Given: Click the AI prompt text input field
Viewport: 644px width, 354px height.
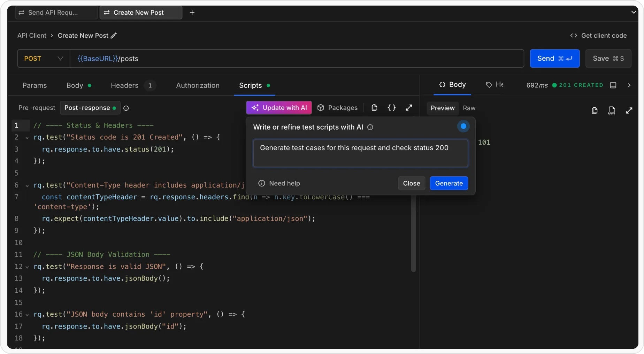Looking at the screenshot, I should (360, 153).
